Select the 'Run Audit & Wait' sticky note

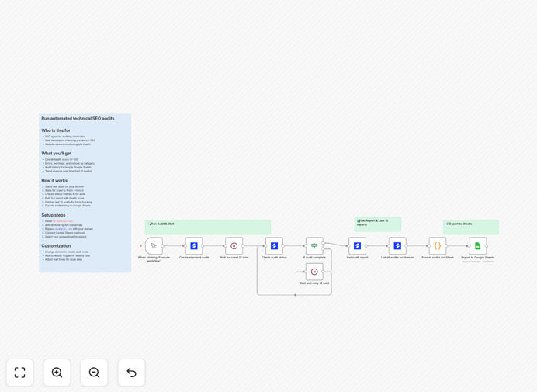click(208, 227)
